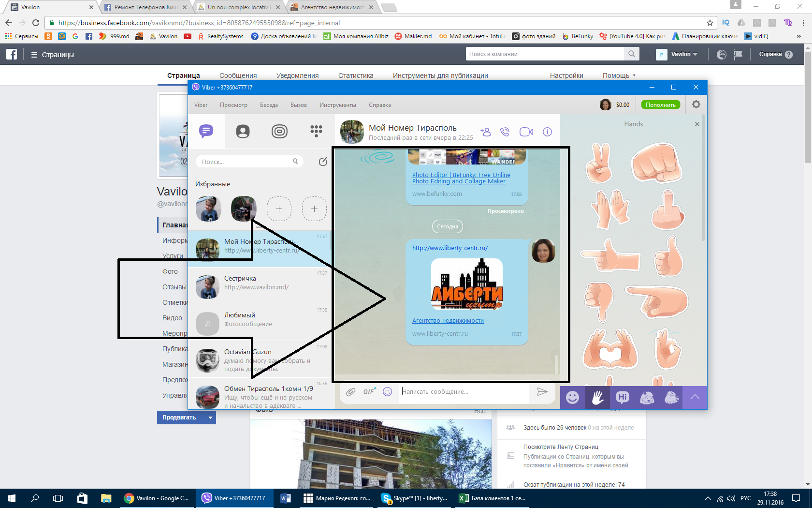
Task: Click the send message arrow
Action: (x=542, y=392)
